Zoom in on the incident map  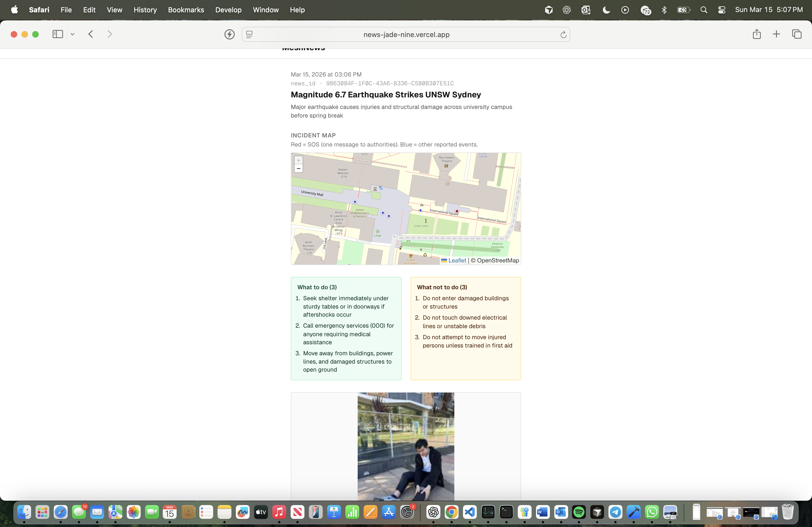coord(299,160)
